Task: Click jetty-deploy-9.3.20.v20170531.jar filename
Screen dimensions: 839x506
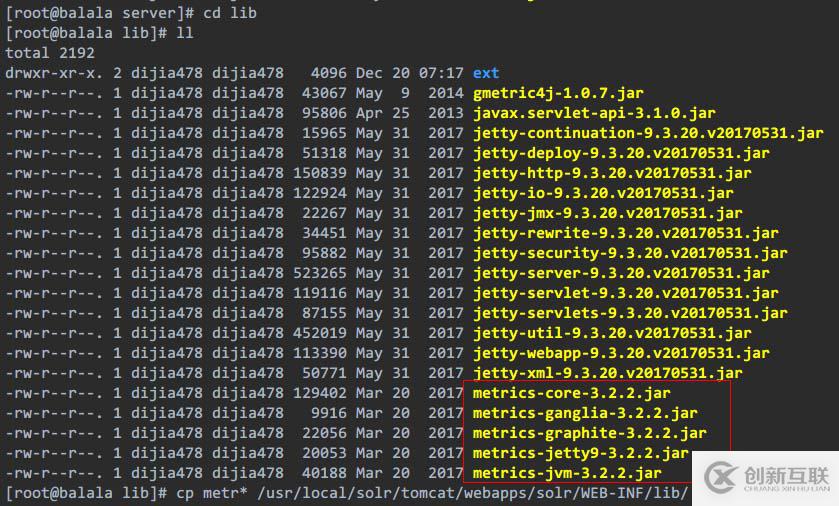Action: [621, 153]
